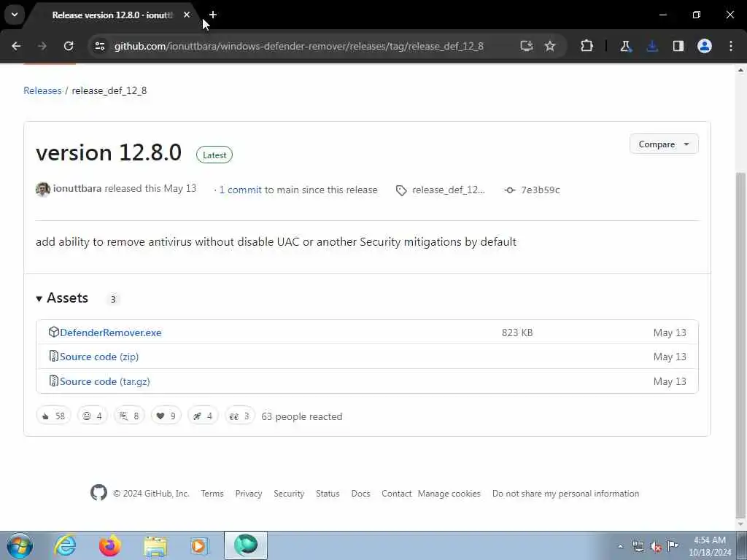
Task: Click the GitHub logo in the footer
Action: point(98,492)
